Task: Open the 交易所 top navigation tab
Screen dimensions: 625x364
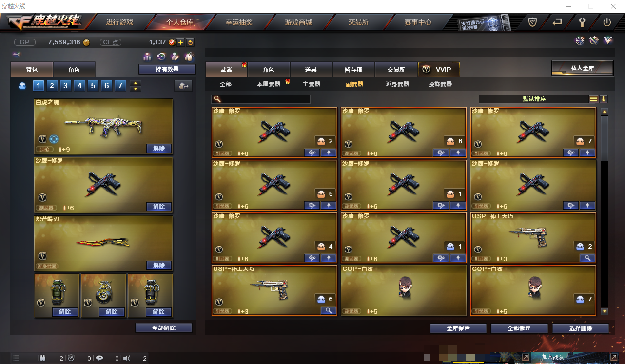Action: click(358, 22)
